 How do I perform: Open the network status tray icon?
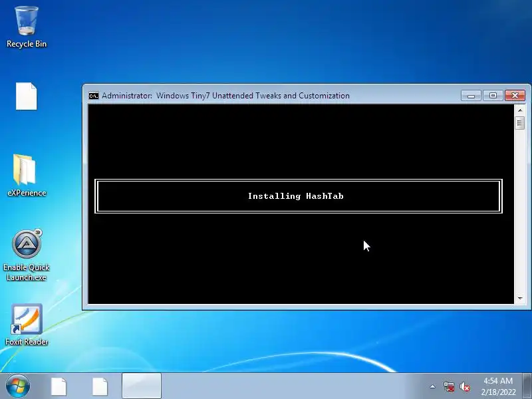(x=449, y=386)
